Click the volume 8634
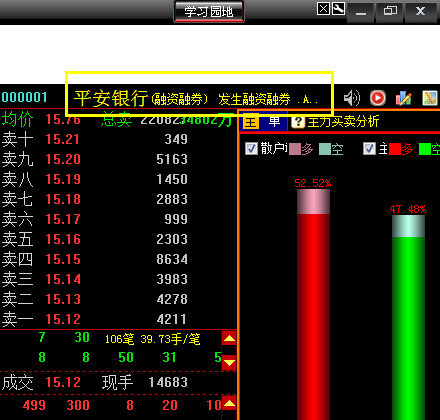The width and height of the screenshot is (440, 420). (172, 259)
